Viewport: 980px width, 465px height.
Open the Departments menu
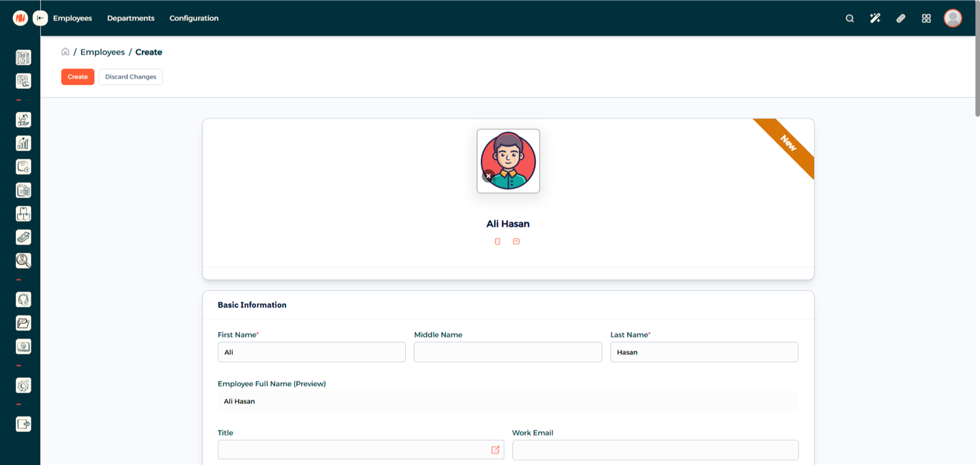coord(131,18)
